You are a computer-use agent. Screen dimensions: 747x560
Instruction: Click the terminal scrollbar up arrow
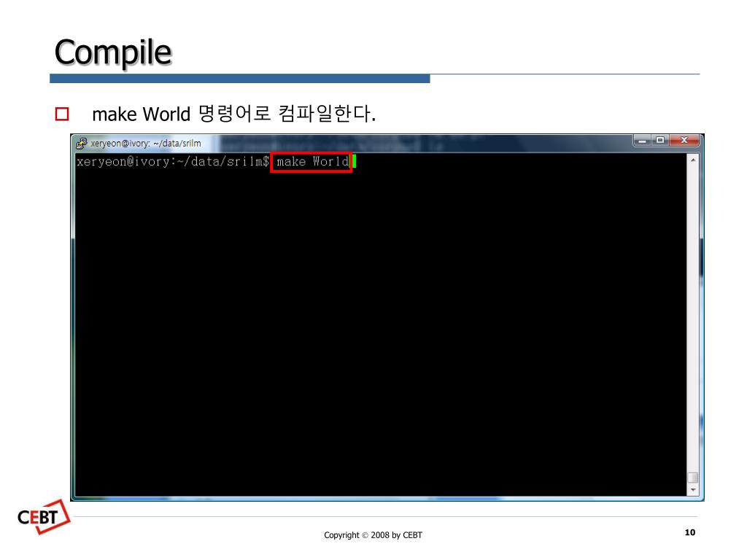point(693,160)
